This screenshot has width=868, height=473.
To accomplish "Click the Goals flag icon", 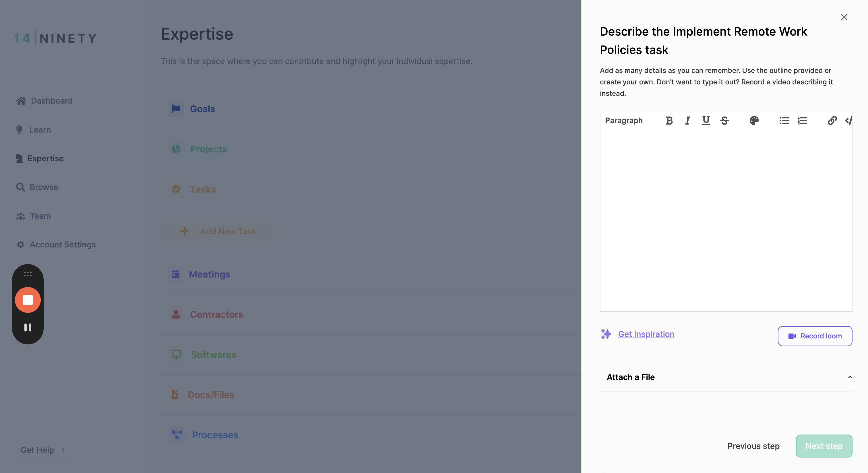I will 176,108.
